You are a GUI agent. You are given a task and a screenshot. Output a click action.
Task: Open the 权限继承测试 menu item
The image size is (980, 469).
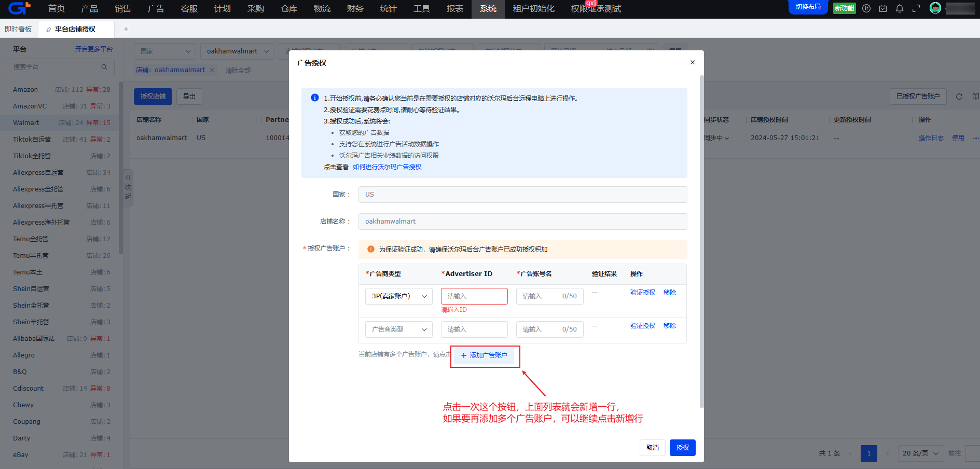(x=596, y=9)
